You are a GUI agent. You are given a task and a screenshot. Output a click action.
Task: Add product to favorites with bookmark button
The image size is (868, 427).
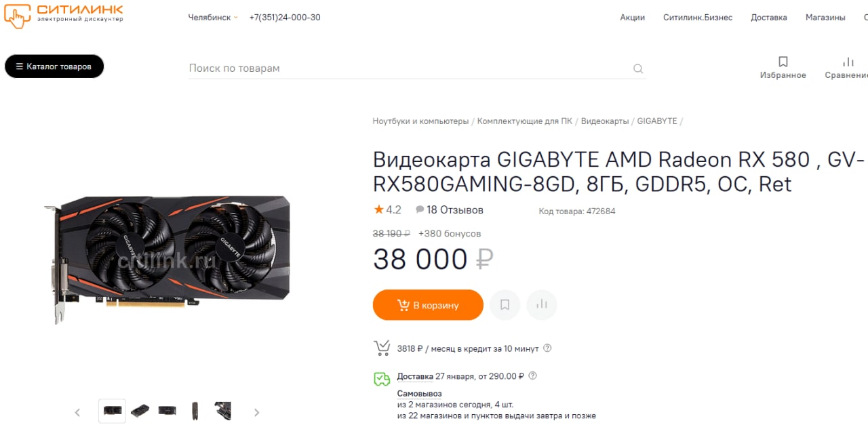505,305
